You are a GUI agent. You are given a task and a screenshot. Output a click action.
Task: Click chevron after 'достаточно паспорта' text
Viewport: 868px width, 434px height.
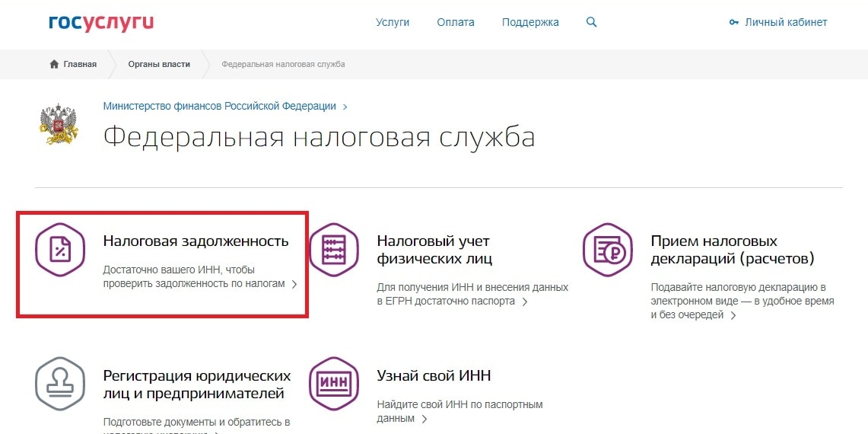pos(525,302)
